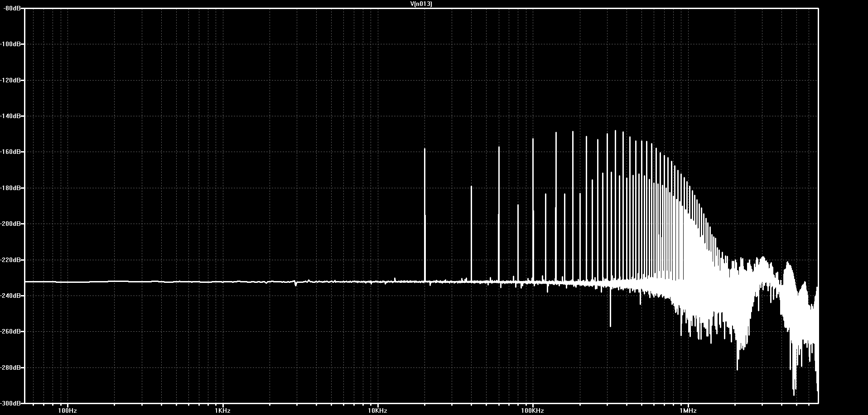Select the -220dB vertical axis label
This screenshot has height=415, width=868.
[x=10, y=260]
